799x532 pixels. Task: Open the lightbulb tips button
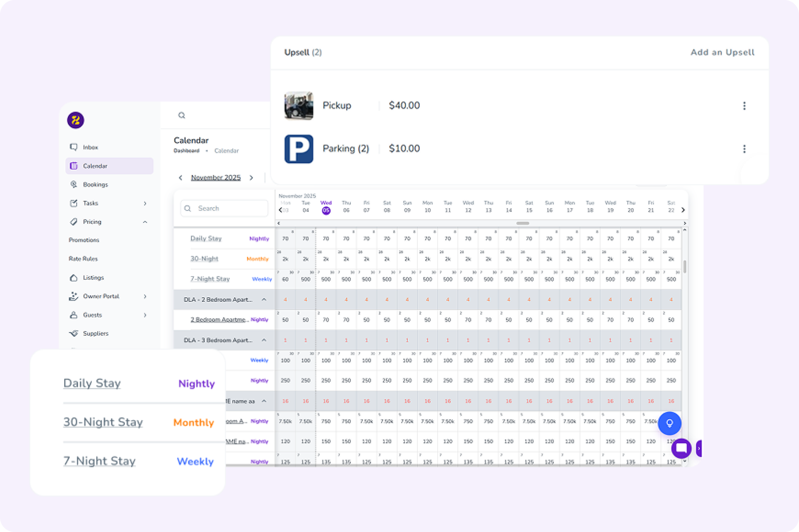coord(669,423)
